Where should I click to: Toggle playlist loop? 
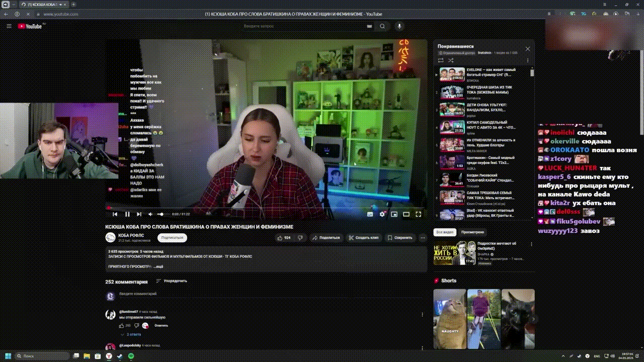441,60
